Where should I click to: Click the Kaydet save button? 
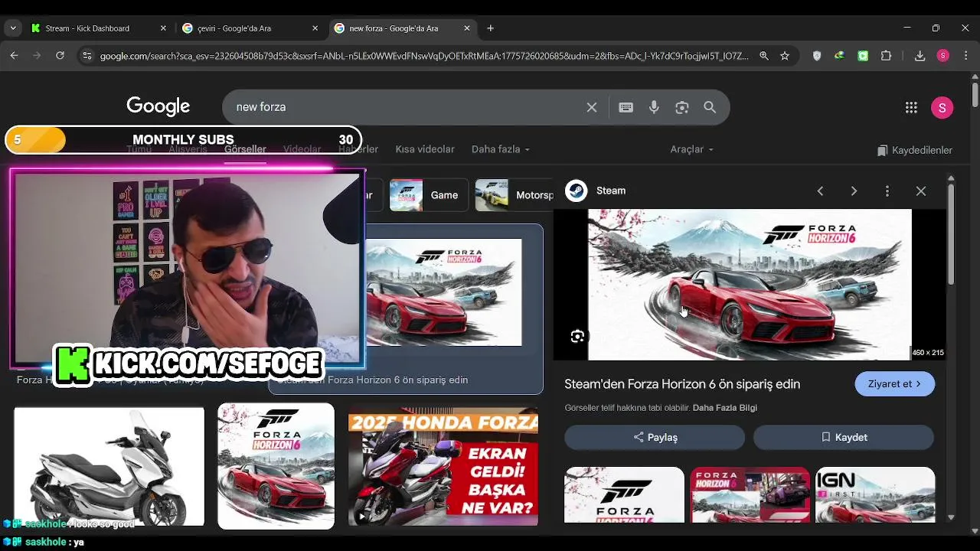click(x=844, y=437)
